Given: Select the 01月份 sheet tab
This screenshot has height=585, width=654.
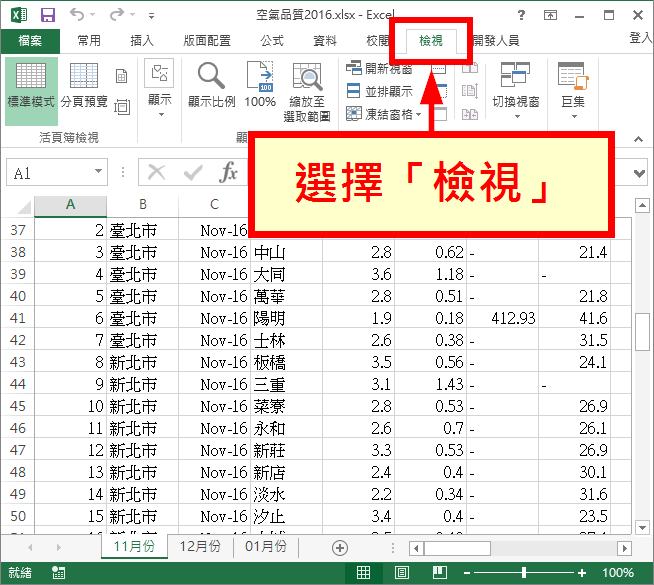Looking at the screenshot, I should pos(266,546).
